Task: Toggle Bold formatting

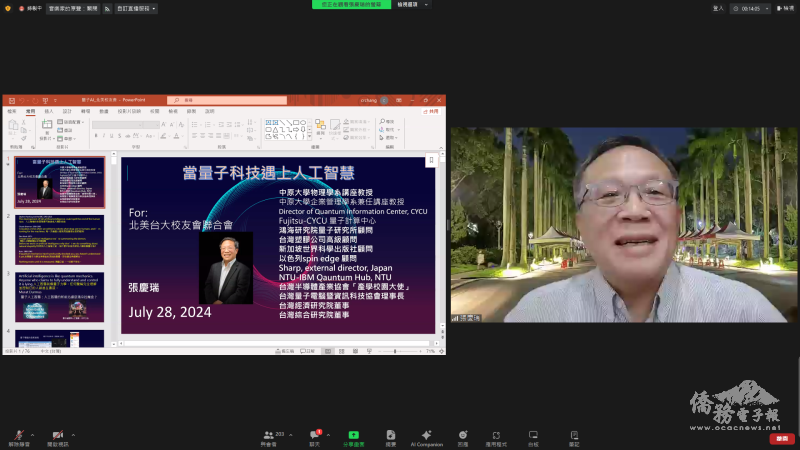Action: pos(96,136)
